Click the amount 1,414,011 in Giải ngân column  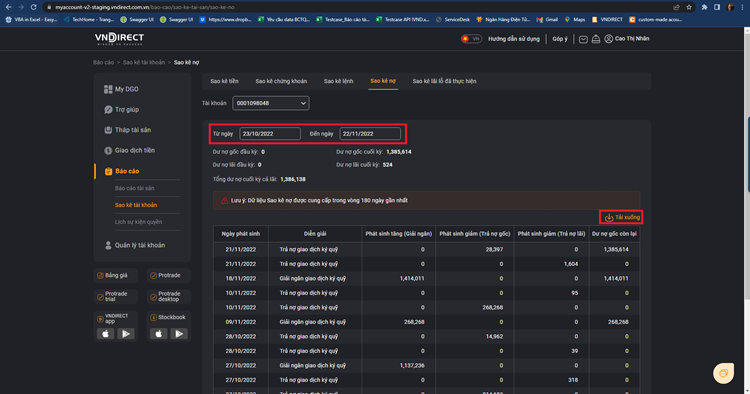pos(412,278)
